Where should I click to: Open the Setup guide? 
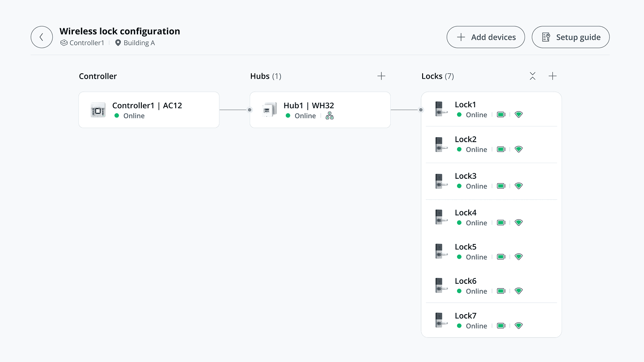[571, 37]
